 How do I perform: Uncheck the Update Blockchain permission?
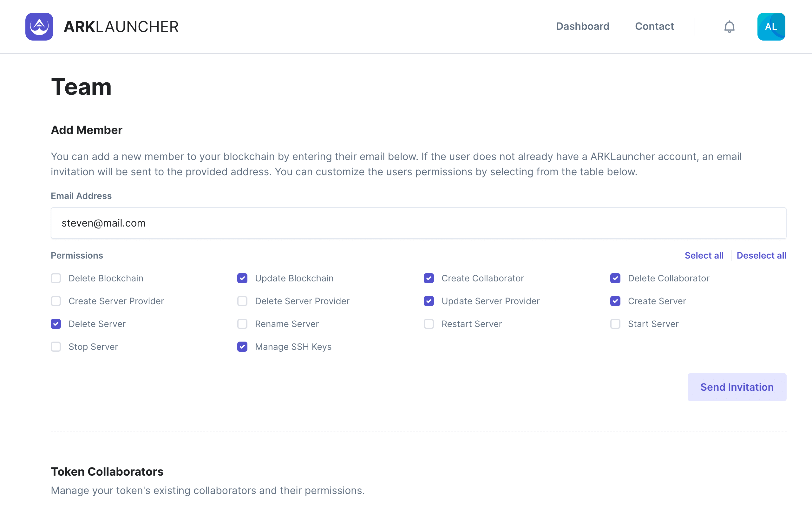pyautogui.click(x=242, y=278)
